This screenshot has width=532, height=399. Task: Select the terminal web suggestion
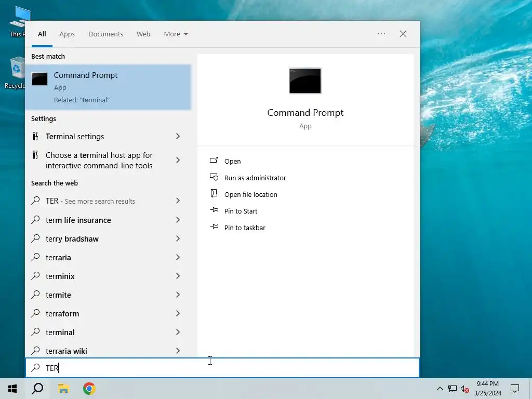coord(108,332)
